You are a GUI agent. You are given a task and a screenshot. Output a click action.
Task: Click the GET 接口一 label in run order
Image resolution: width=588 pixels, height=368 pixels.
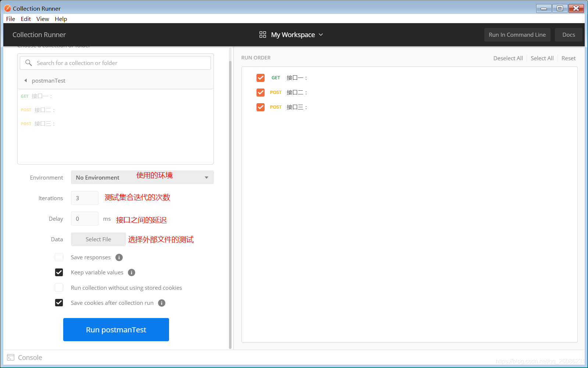(x=297, y=77)
